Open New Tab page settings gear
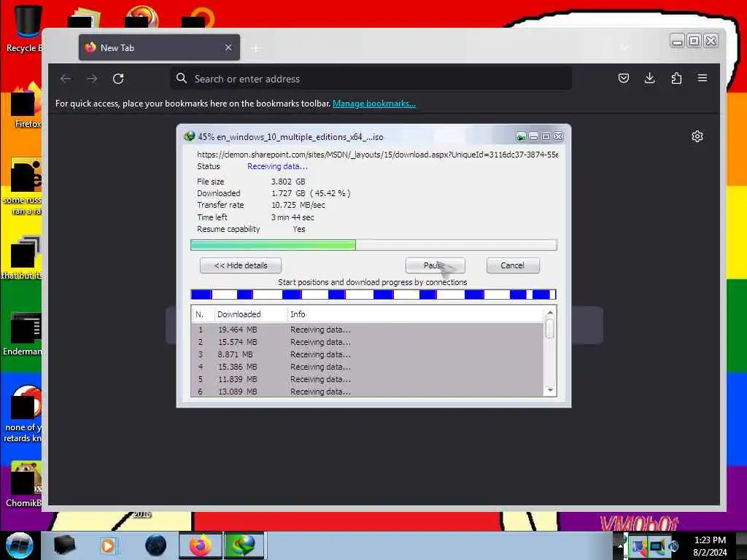Screen dimensions: 747x560 click(x=697, y=136)
